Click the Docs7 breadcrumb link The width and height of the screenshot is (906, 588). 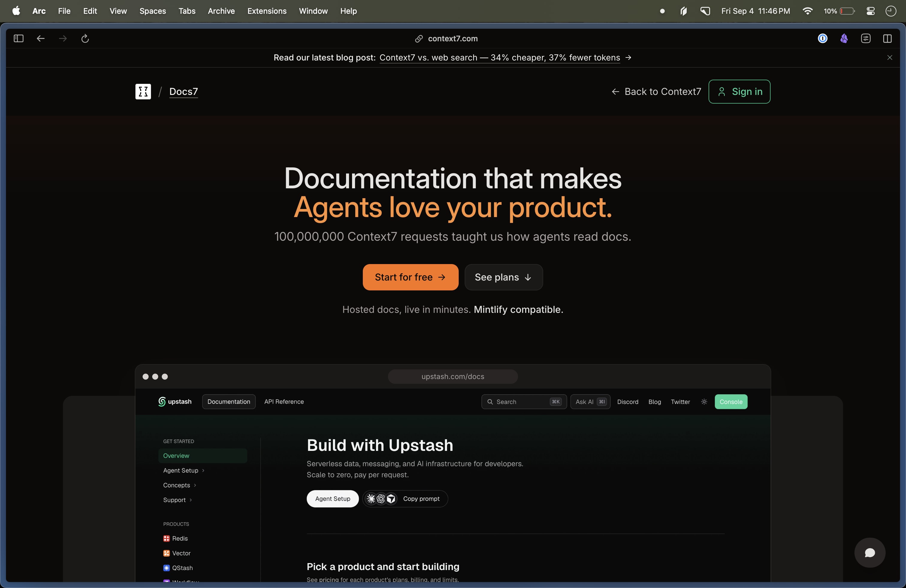(183, 92)
